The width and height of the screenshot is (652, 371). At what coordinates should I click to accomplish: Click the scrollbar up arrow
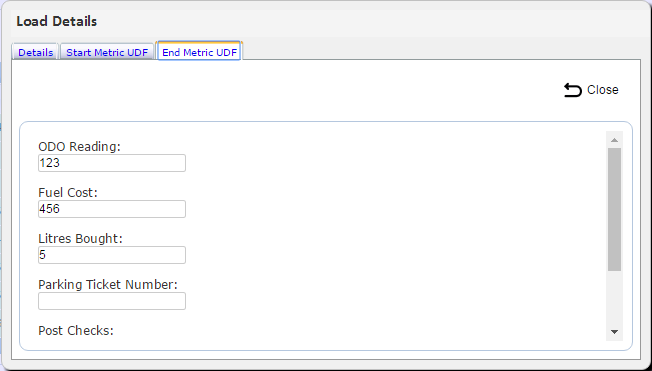point(614,140)
